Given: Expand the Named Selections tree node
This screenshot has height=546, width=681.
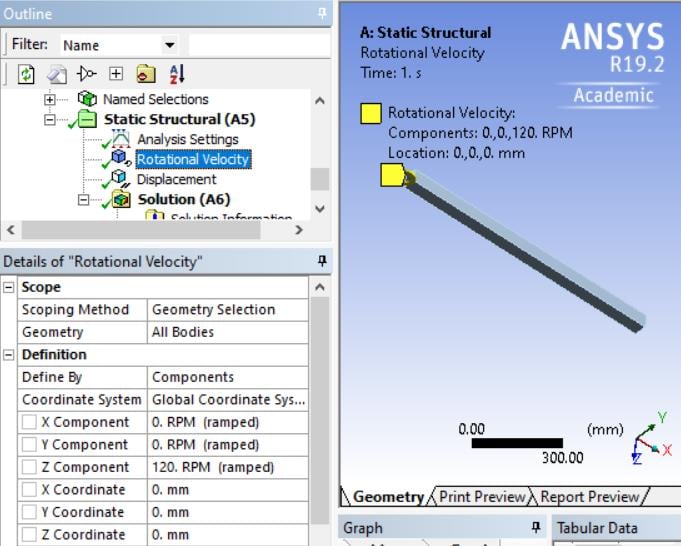Looking at the screenshot, I should click(x=50, y=99).
